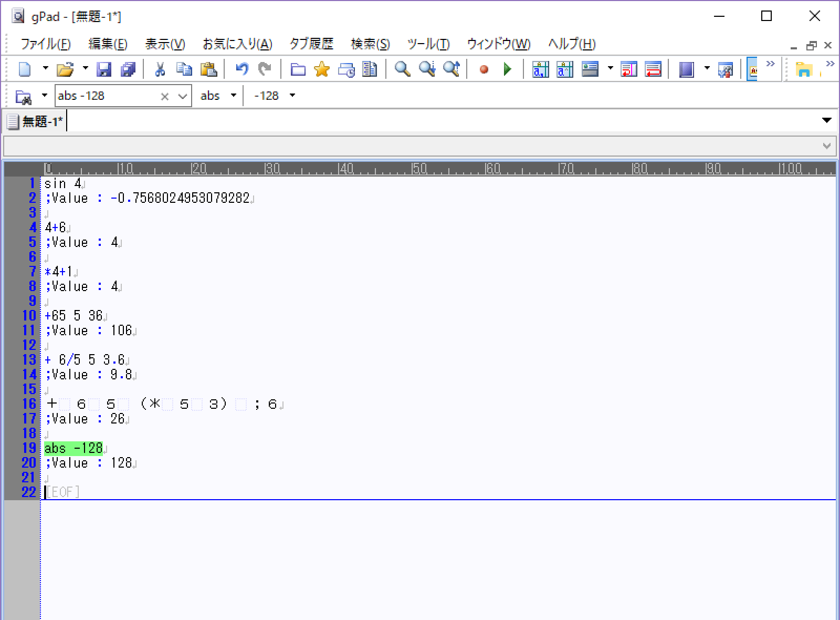The height and width of the screenshot is (620, 840).
Task: Open a file using the folder icon
Action: (65, 69)
